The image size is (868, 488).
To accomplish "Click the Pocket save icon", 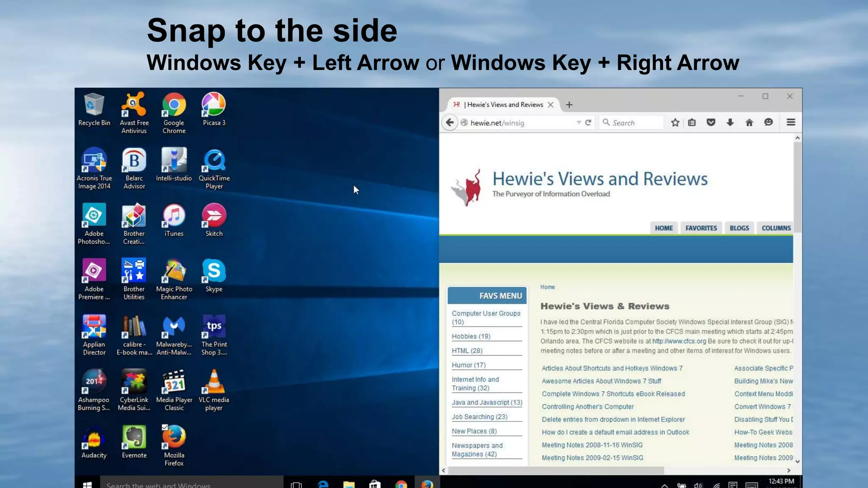I will coord(711,123).
